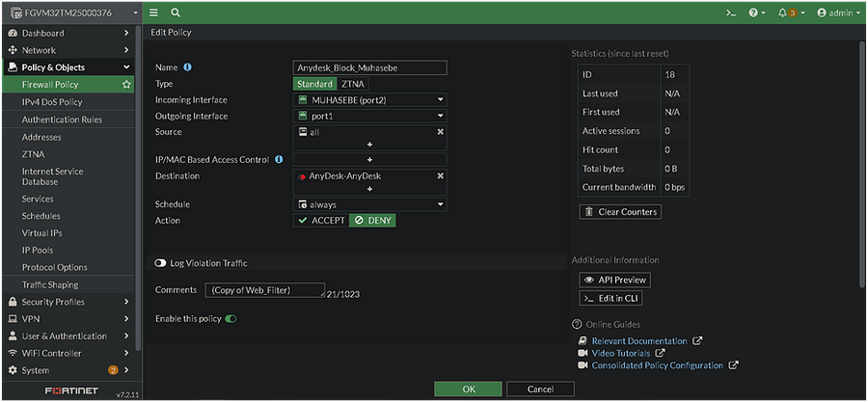Remove the 'all' source entry with X
868x402 pixels.
tap(440, 132)
